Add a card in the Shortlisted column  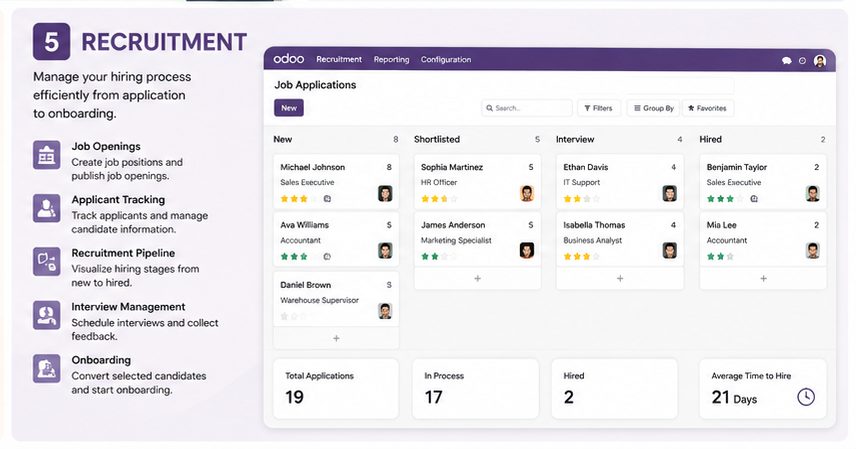tap(478, 279)
